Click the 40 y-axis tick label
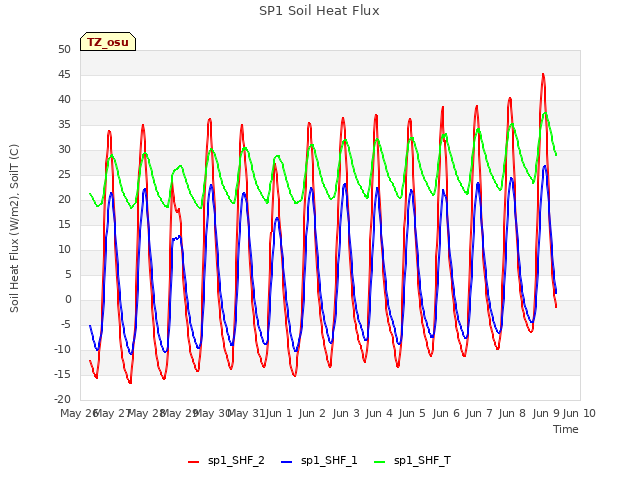The width and height of the screenshot is (640, 480). [x=64, y=100]
